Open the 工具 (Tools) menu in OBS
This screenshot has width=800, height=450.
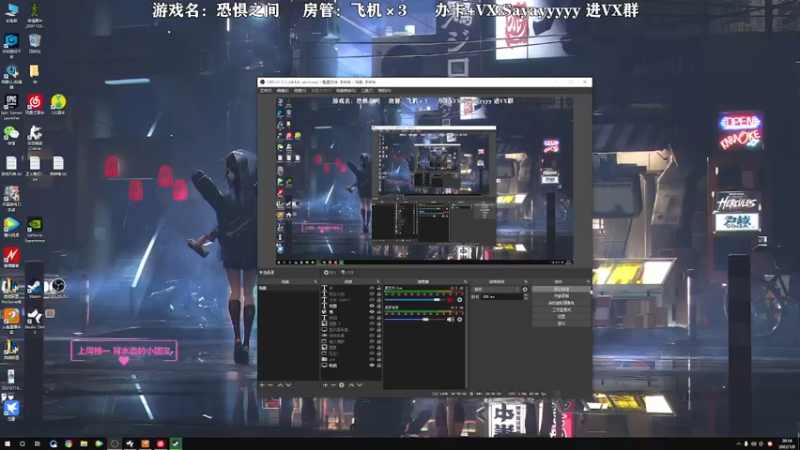367,90
